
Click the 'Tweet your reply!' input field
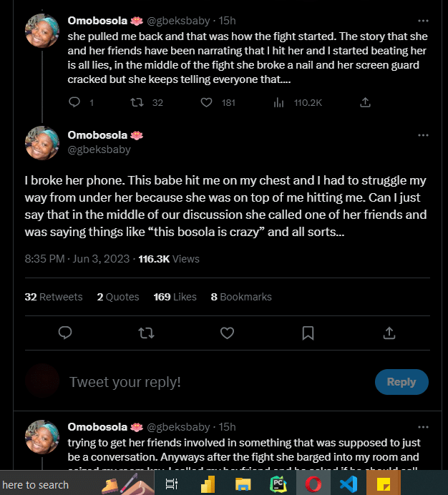click(215, 382)
